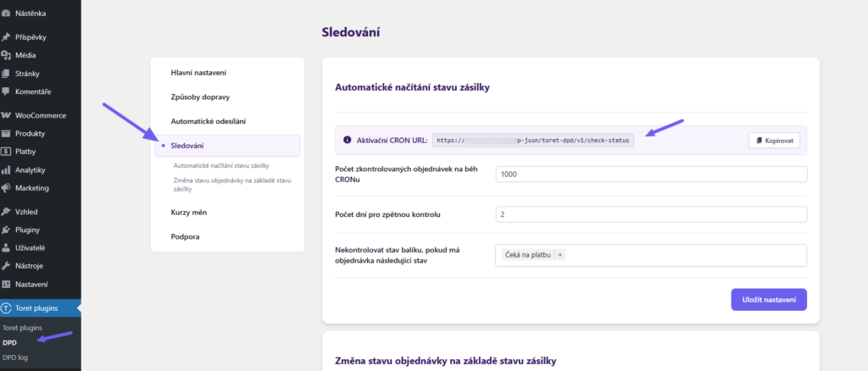Click the Změna stavu objednávky section heading

pyautogui.click(x=446, y=361)
